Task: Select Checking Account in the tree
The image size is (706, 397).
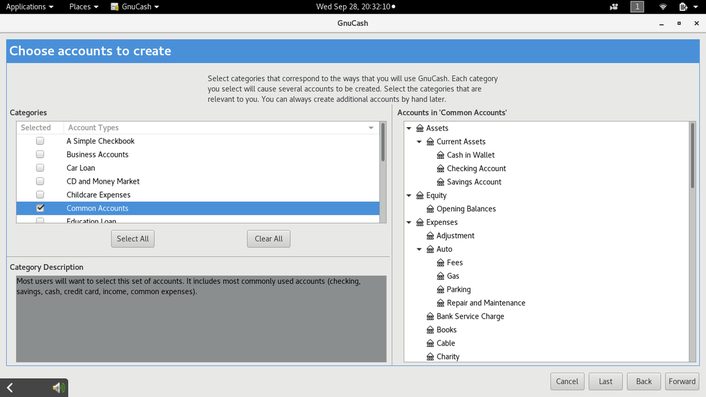Action: [476, 169]
